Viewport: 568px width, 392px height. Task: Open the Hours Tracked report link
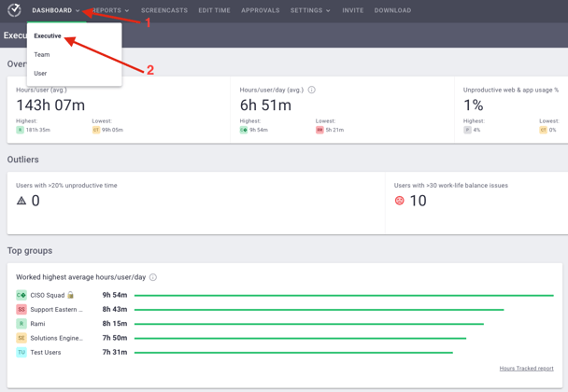526,369
